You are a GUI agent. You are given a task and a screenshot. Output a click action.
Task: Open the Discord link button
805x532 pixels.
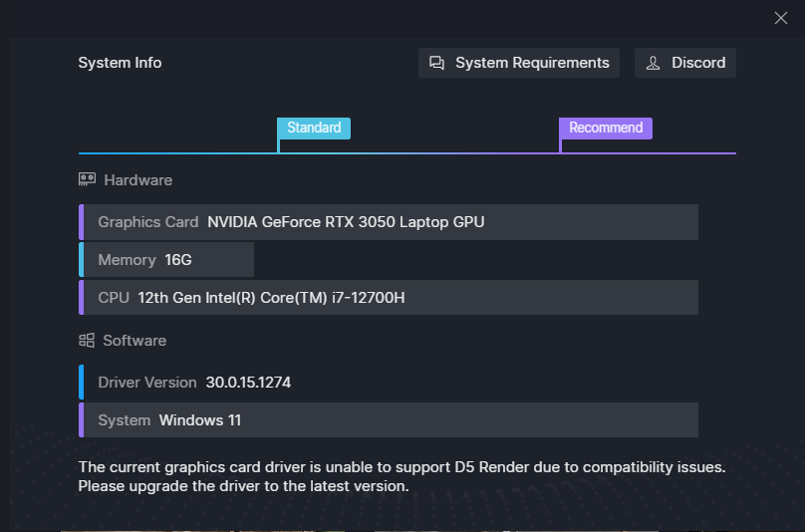684,63
